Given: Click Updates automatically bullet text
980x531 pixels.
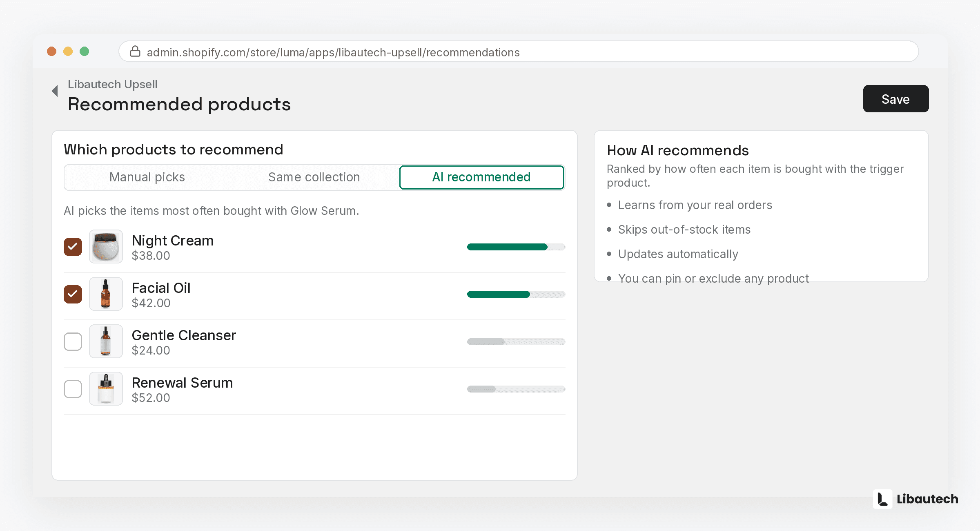Looking at the screenshot, I should [x=678, y=254].
